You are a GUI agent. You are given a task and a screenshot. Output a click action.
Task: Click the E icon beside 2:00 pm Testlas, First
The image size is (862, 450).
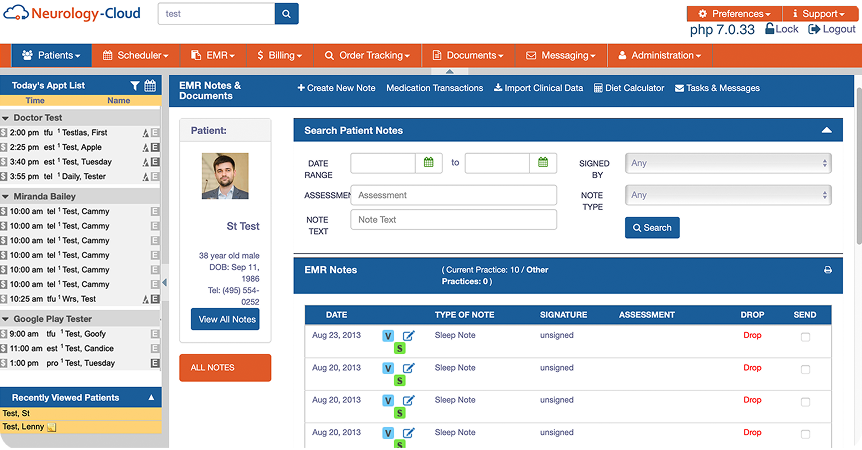[x=155, y=132]
